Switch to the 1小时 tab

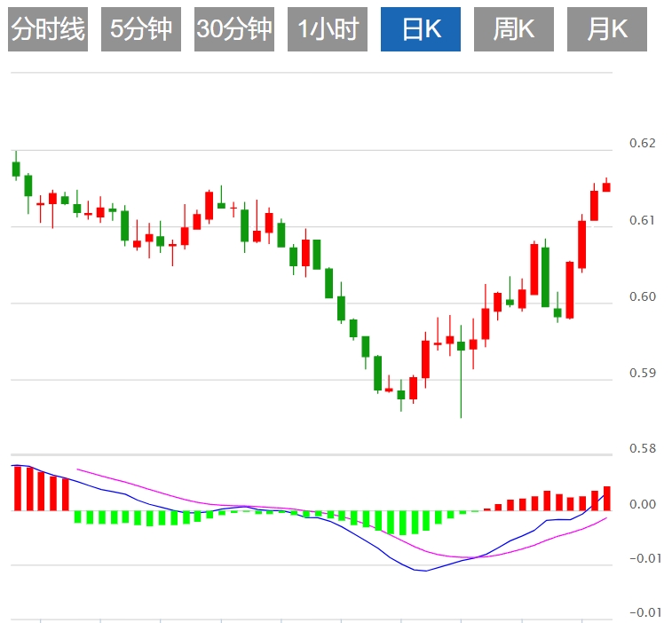click(x=328, y=30)
